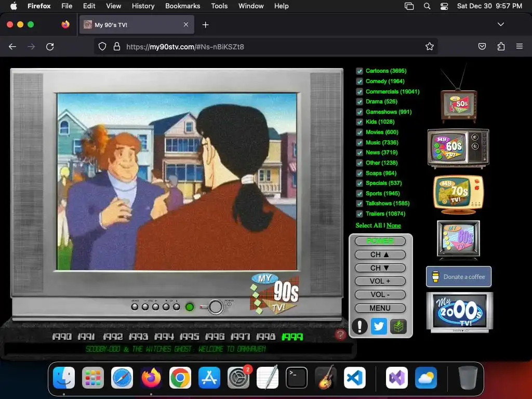Click the address bar URL field
Viewport: 532px width, 399px height.
click(265, 46)
